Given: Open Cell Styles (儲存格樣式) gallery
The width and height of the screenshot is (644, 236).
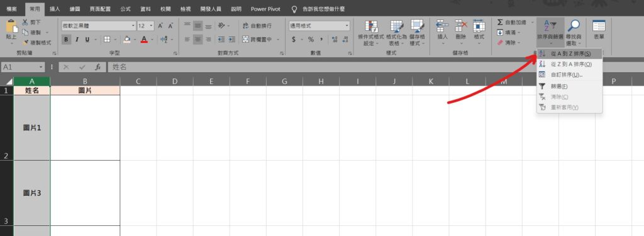Looking at the screenshot, I should pyautogui.click(x=418, y=33).
